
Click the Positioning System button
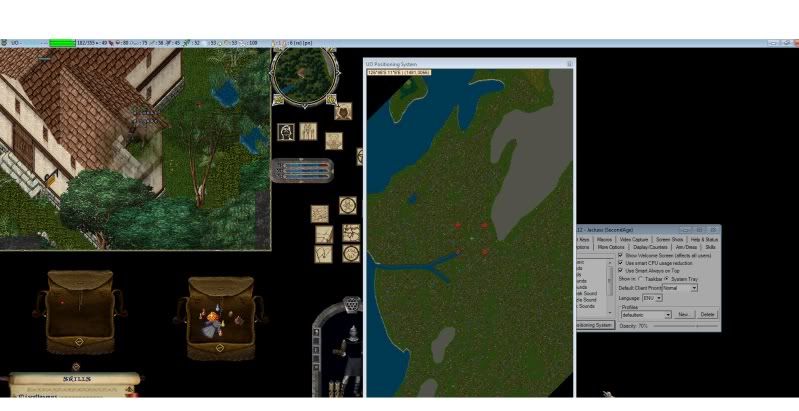[x=595, y=325]
